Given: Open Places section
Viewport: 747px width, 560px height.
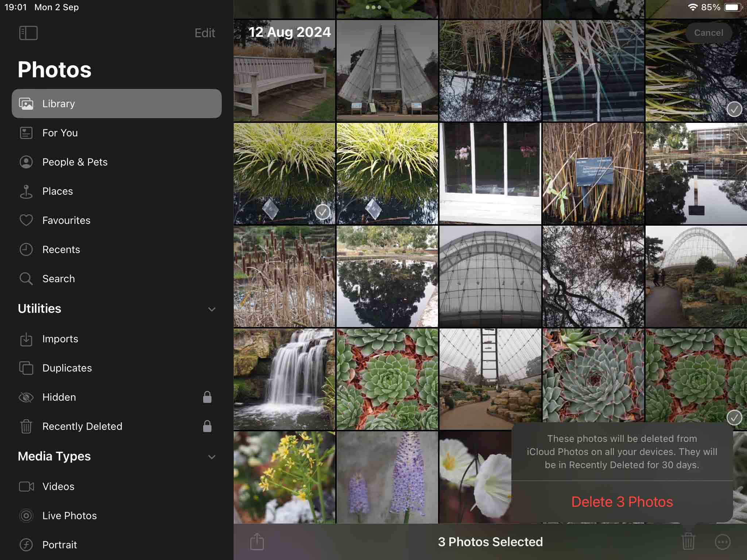Looking at the screenshot, I should tap(58, 191).
